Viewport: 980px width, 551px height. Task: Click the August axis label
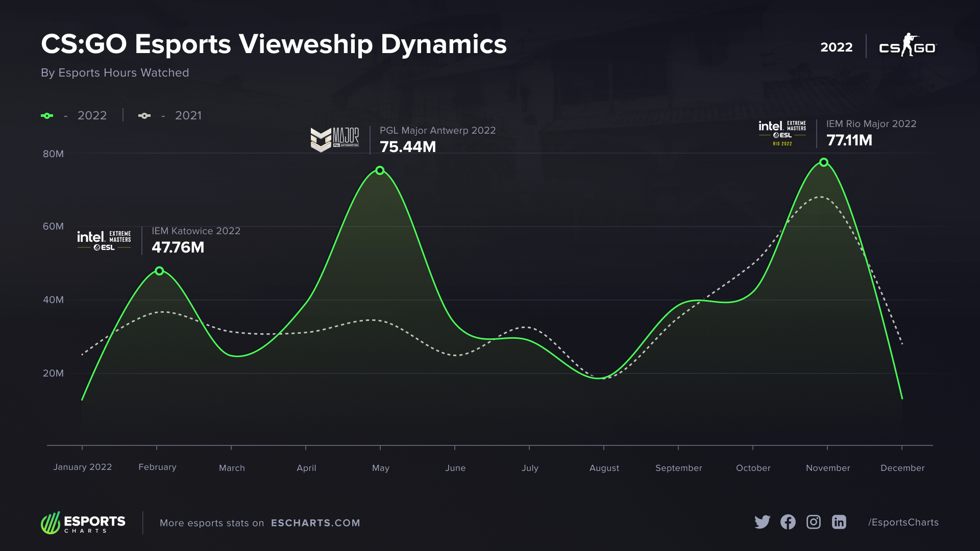tap(604, 468)
